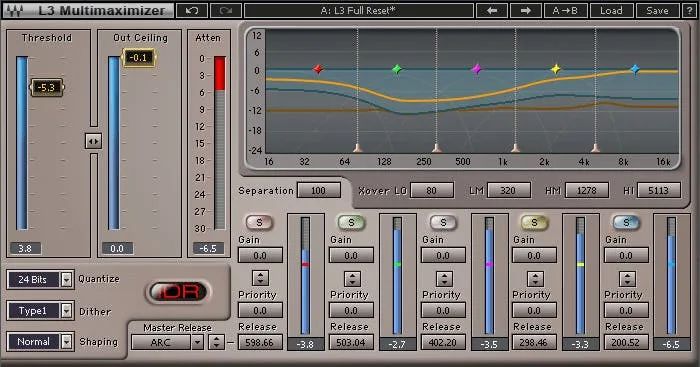Viewport: 700px width, 367px height.
Task: Go to next preset with right arrow
Action: click(526, 10)
